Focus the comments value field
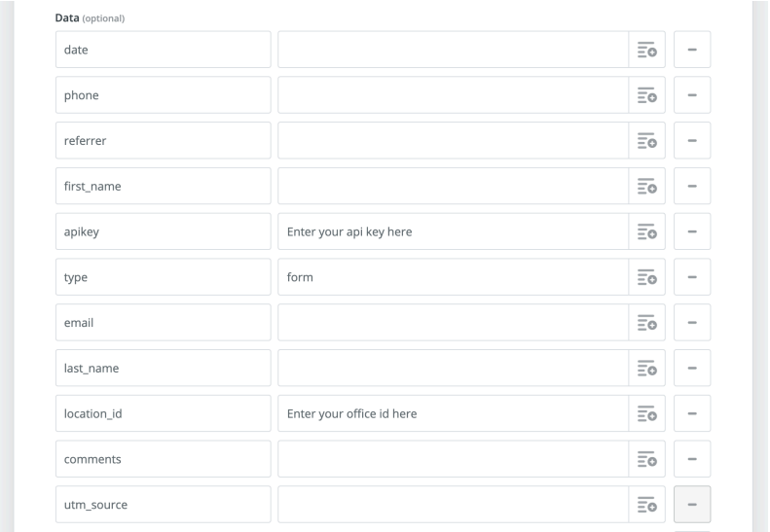Viewport: 770px width, 532px height. (453, 459)
